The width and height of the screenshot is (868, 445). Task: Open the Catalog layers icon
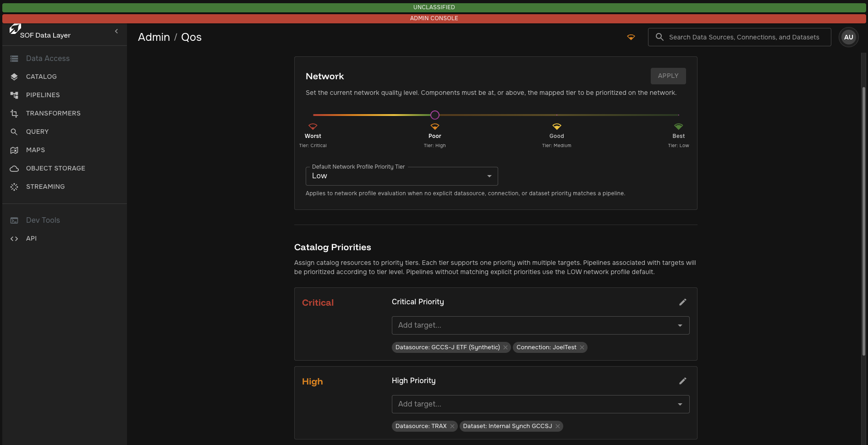click(x=14, y=77)
